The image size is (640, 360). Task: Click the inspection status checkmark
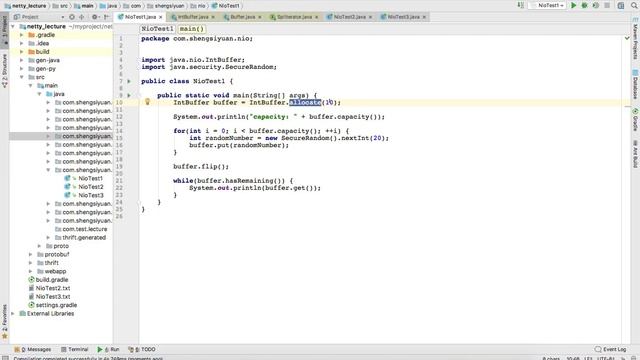tap(627, 38)
